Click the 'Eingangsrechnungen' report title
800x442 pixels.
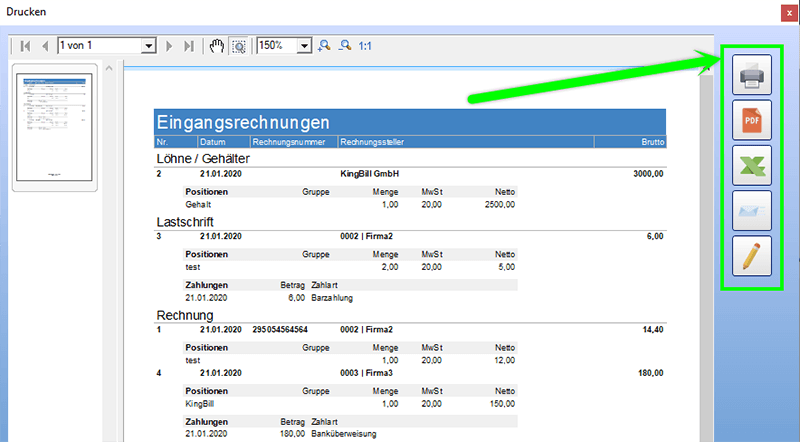243,122
